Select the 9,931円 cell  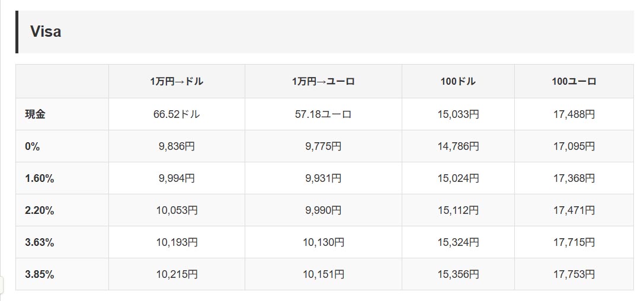pos(323,178)
